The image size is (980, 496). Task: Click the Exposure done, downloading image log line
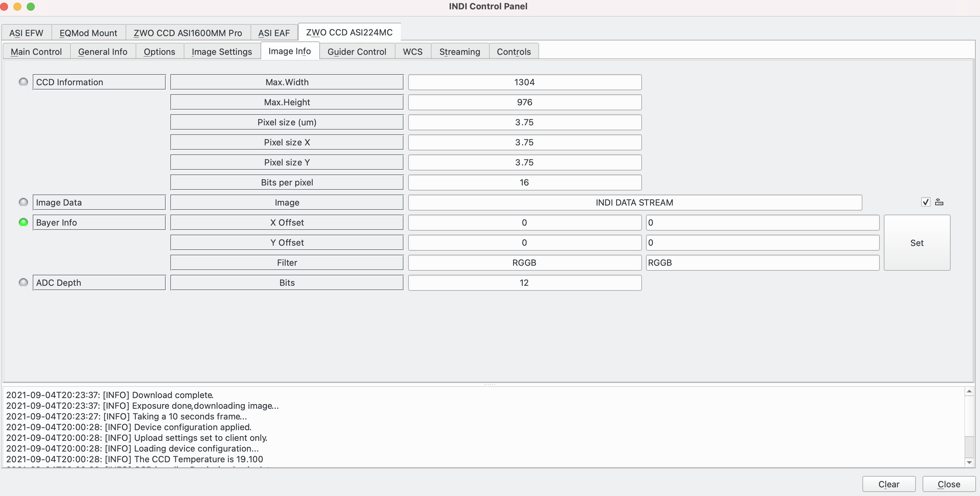click(143, 405)
